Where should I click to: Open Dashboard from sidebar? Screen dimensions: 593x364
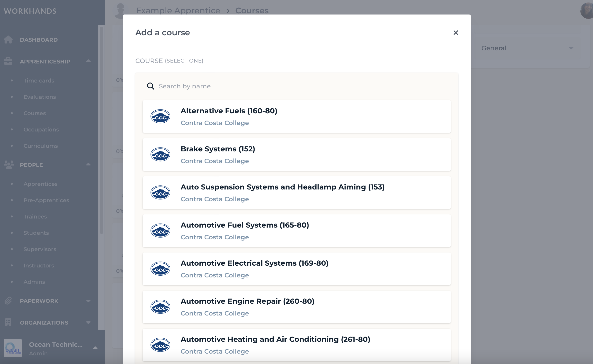click(x=39, y=40)
